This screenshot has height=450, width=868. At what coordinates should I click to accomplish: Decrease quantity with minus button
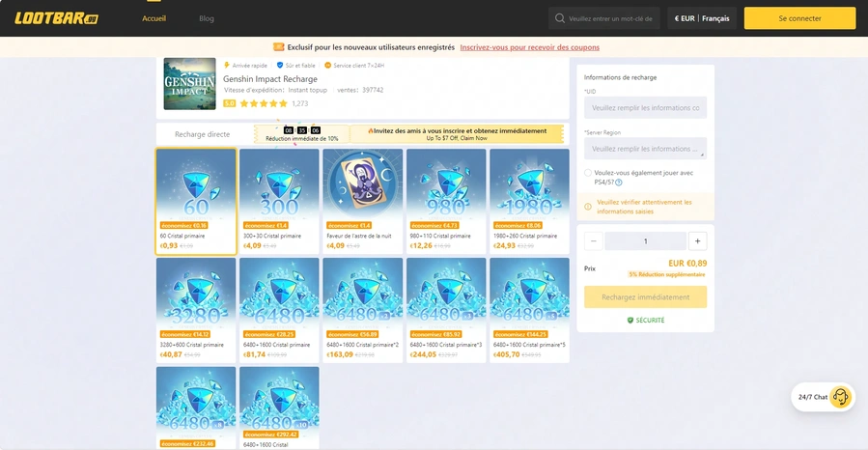click(x=594, y=240)
